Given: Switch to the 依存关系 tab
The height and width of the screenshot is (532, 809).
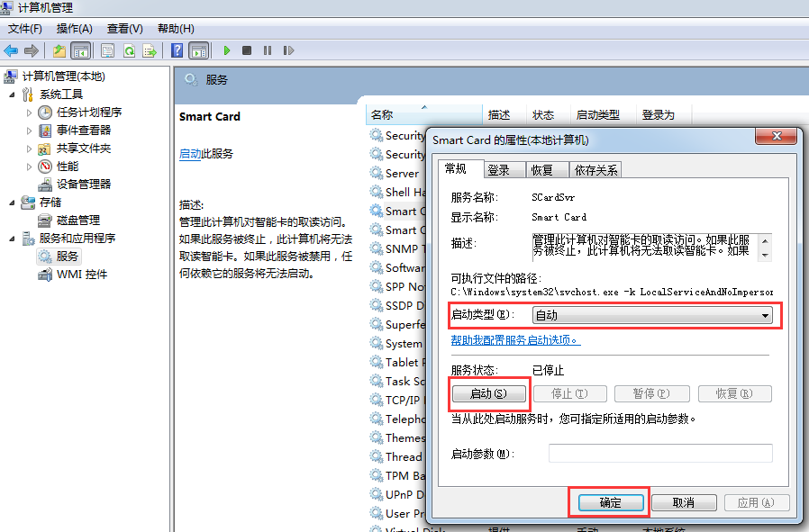Looking at the screenshot, I should 595,169.
